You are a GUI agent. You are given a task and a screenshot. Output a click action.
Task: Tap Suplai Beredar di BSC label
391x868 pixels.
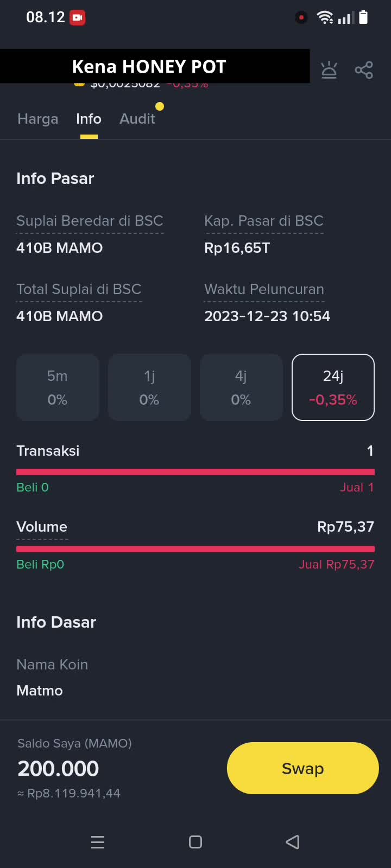[x=90, y=221]
